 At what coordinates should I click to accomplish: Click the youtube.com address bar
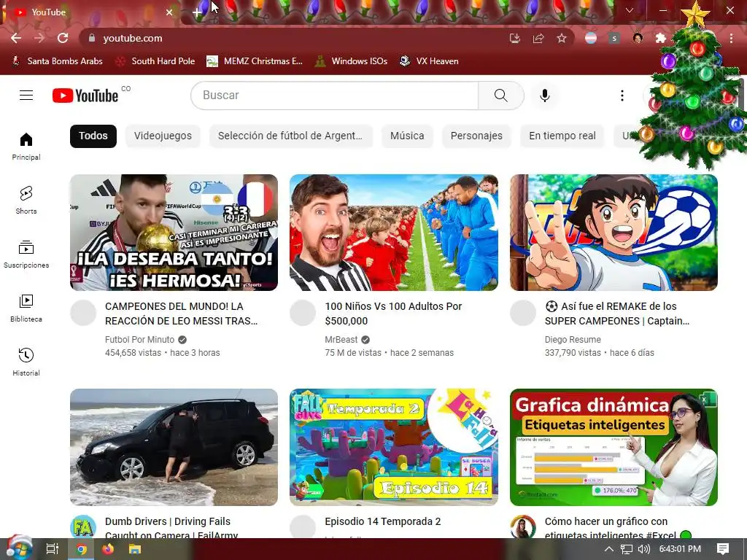pos(295,38)
